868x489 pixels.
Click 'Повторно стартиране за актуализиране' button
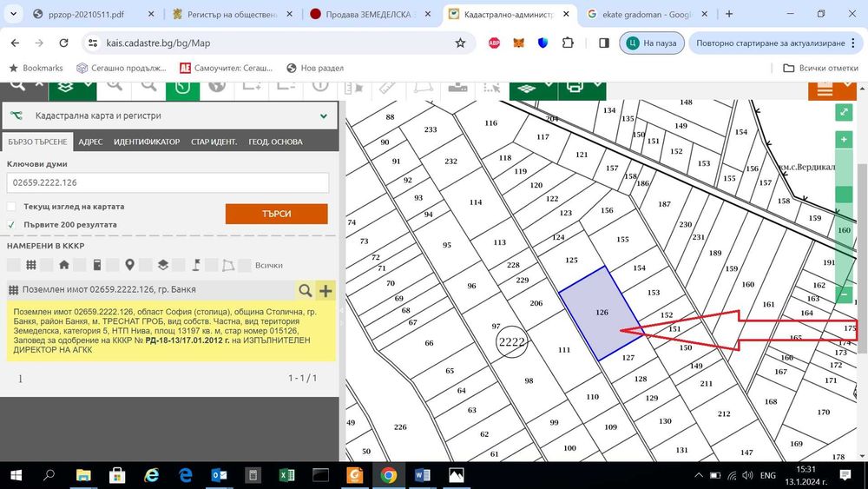(x=771, y=43)
